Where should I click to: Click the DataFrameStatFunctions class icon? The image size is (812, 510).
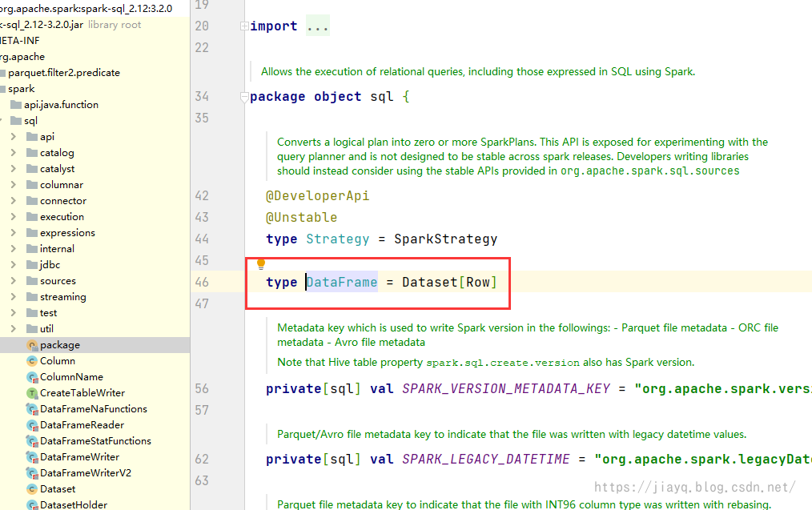(32, 442)
